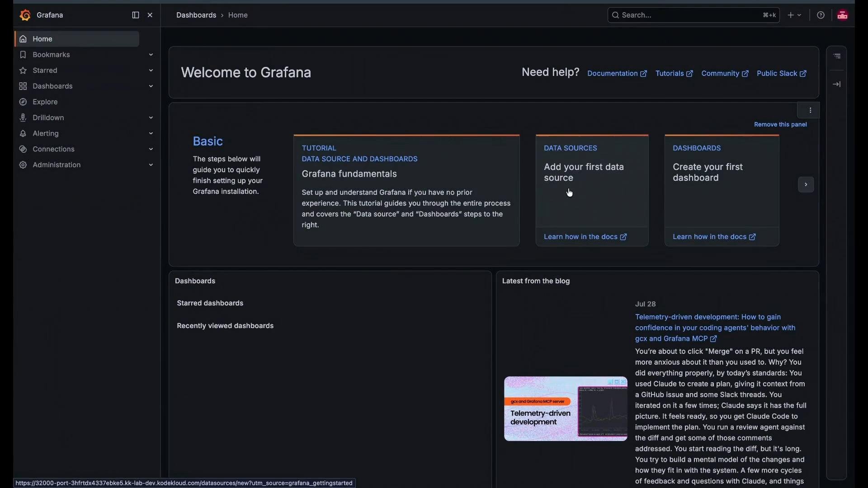Open Create your first dashboard card

[x=722, y=182]
